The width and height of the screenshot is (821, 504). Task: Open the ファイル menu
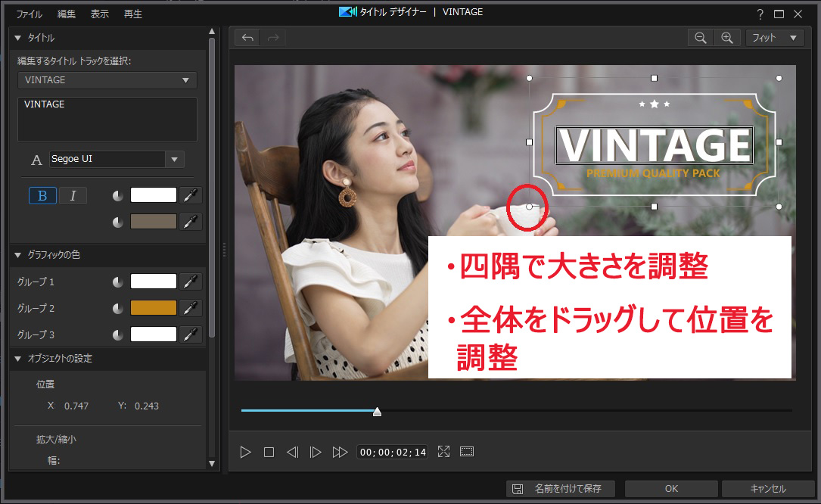pos(29,14)
